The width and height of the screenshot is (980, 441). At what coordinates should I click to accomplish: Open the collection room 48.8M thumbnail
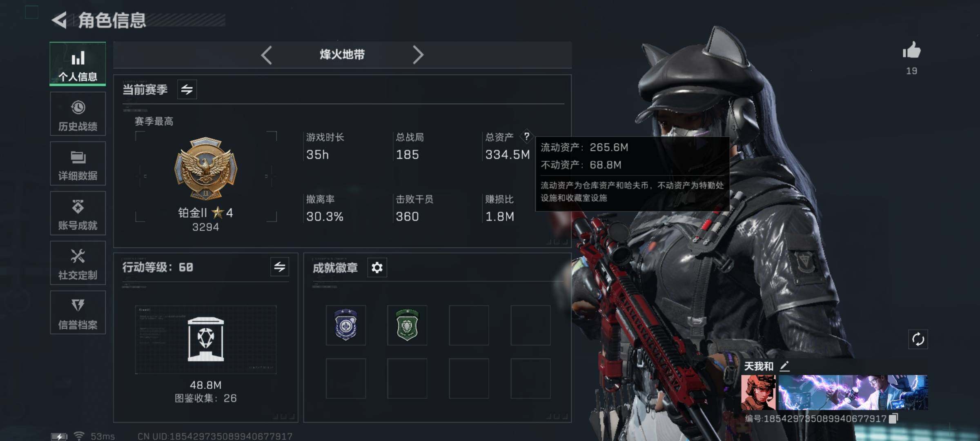[206, 340]
